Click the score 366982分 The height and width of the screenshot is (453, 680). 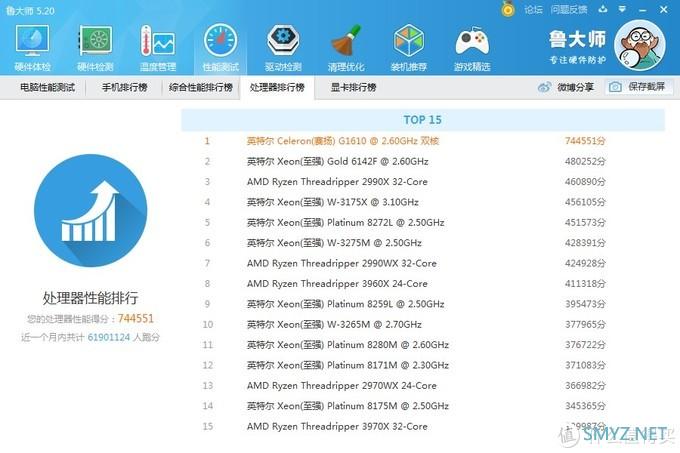(585, 385)
